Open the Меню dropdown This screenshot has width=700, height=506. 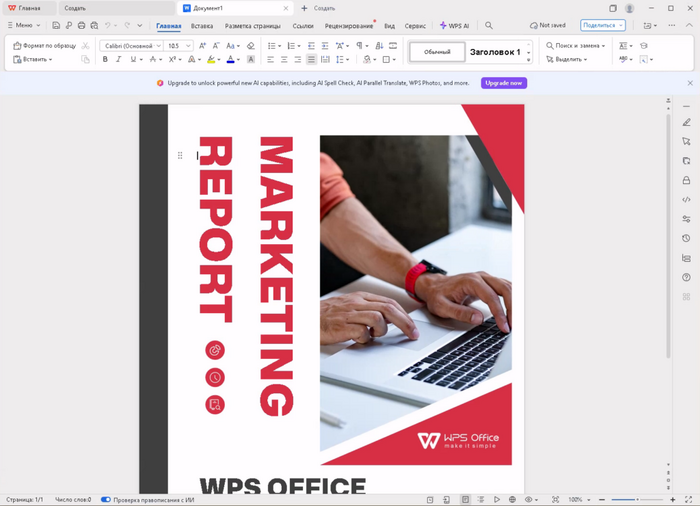coord(22,25)
